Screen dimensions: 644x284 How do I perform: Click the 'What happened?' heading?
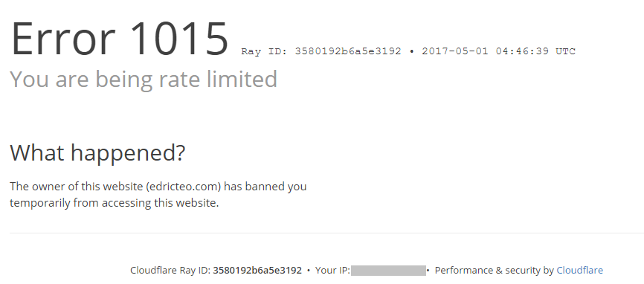[97, 152]
